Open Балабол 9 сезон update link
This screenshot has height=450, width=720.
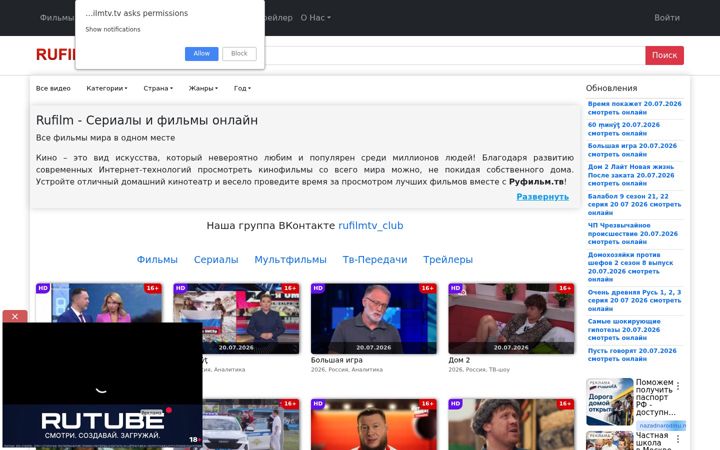[635, 204]
